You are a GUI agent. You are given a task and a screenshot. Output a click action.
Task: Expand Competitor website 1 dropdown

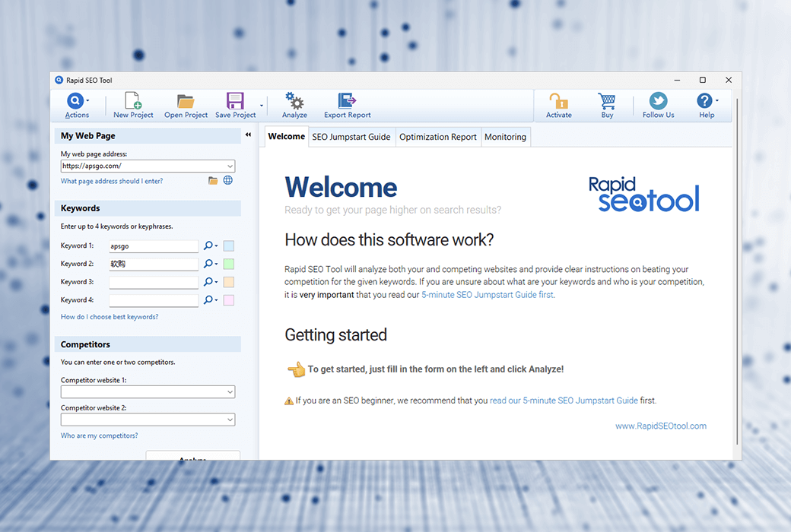pos(230,392)
